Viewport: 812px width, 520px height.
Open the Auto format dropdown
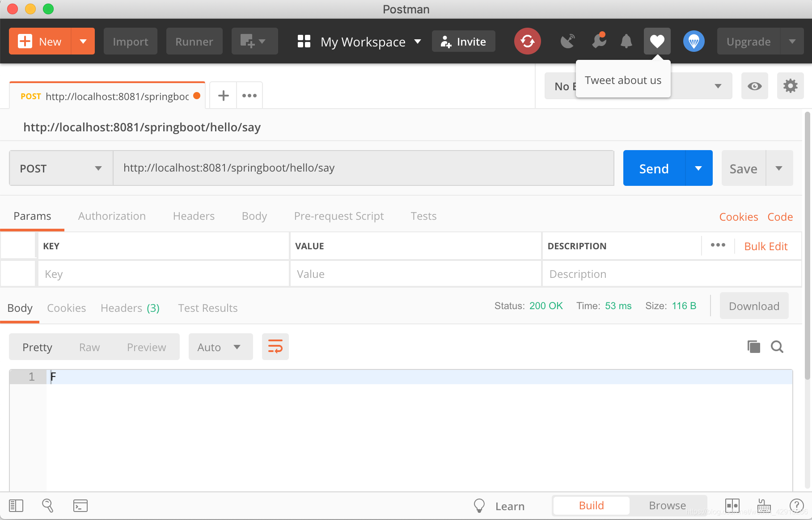pyautogui.click(x=220, y=347)
